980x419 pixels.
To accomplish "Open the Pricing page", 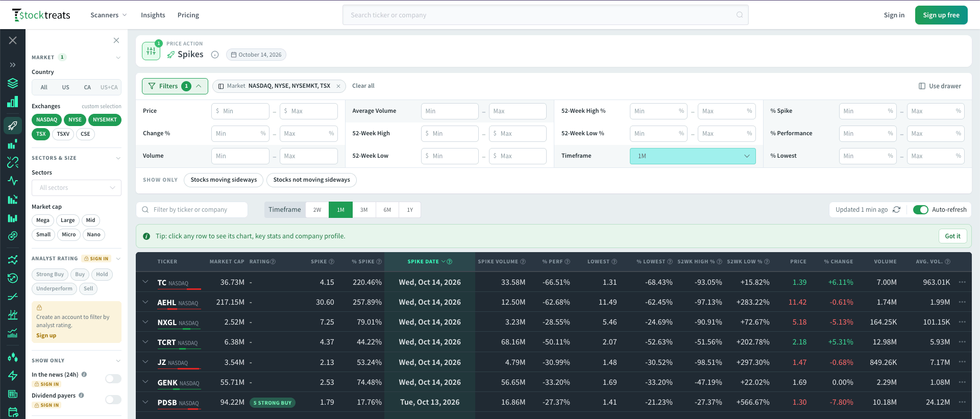I will tap(188, 15).
